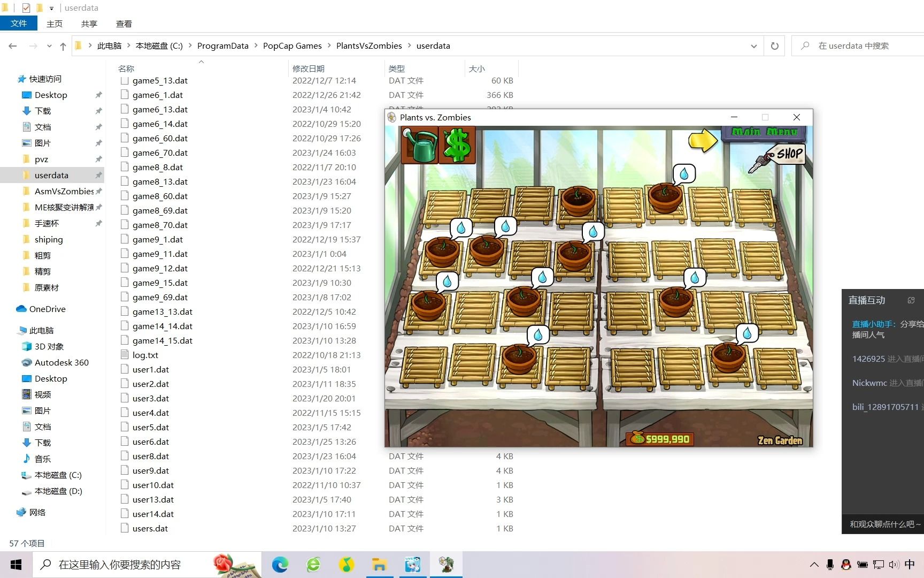Select the file game14_15.dat
The width and height of the screenshot is (924, 578).
[x=163, y=340]
